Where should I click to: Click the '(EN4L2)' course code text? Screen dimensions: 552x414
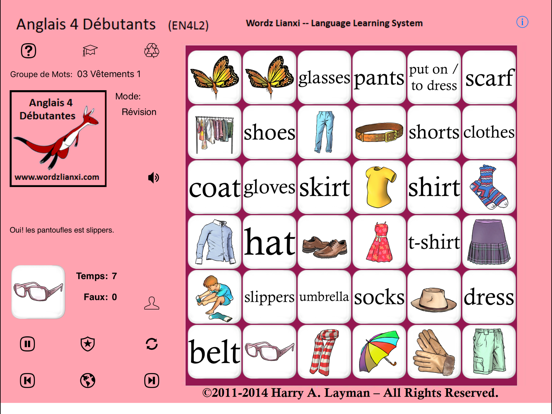point(188,26)
